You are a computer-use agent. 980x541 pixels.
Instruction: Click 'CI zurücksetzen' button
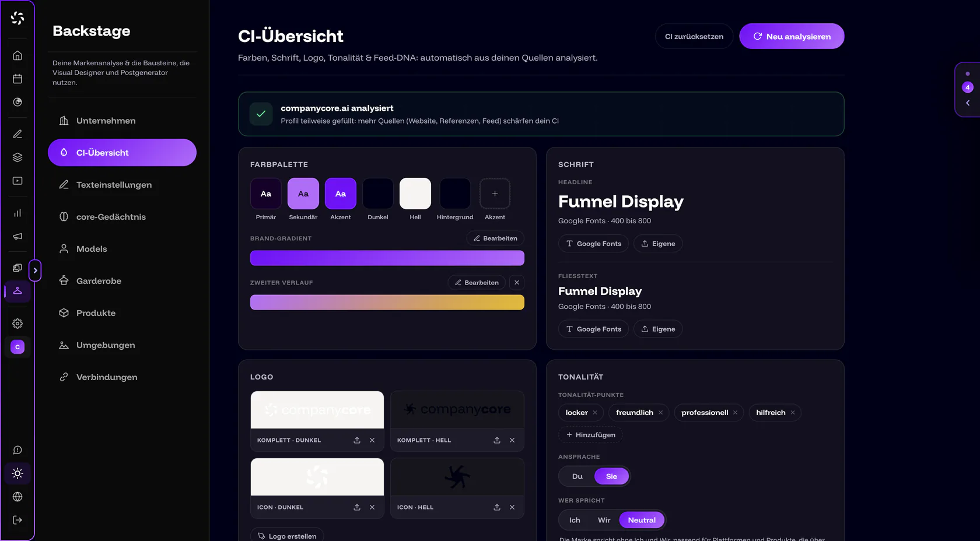(x=694, y=36)
